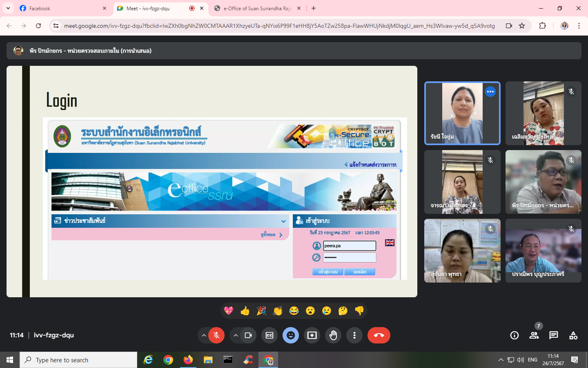Open the activities shapes icon
588x368 pixels.
pyautogui.click(x=573, y=335)
